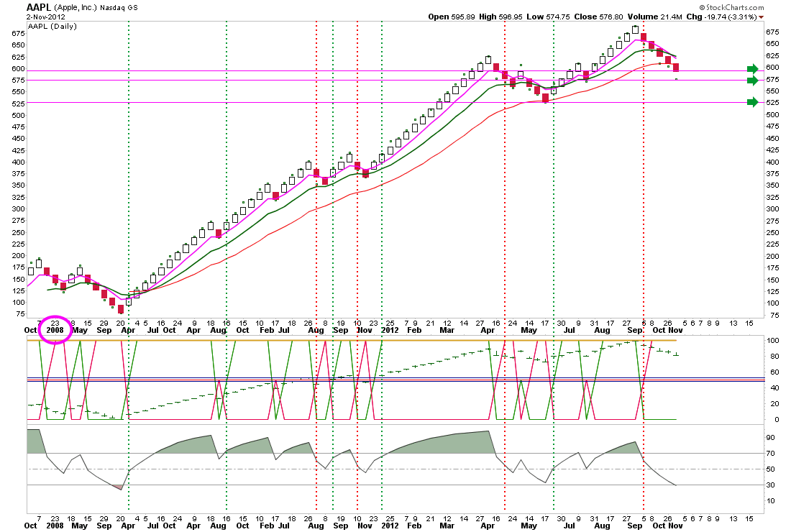The width and height of the screenshot is (791, 532).
Task: Click the StockCharts.com copyright link
Action: point(731,8)
